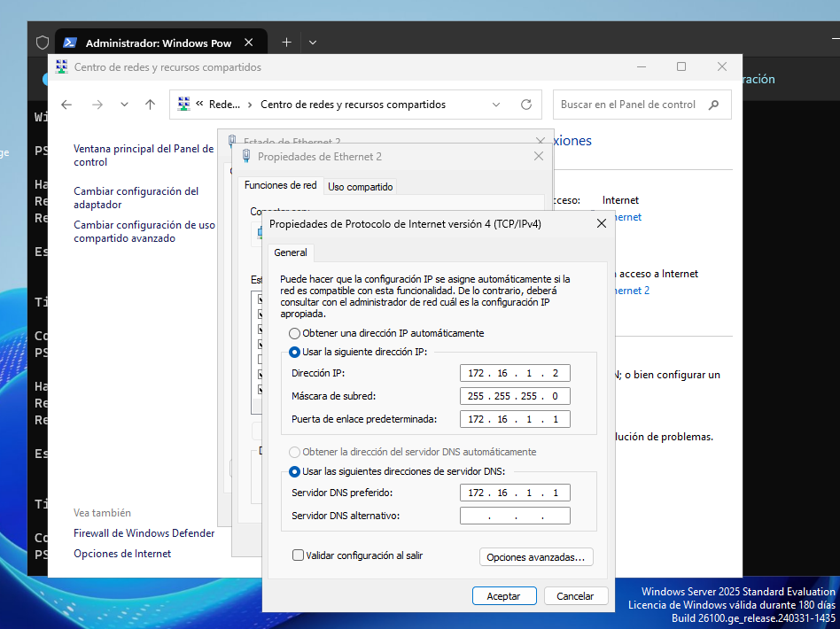This screenshot has height=629, width=840.
Task: Go back in Control Panel navigation
Action: pos(66,105)
